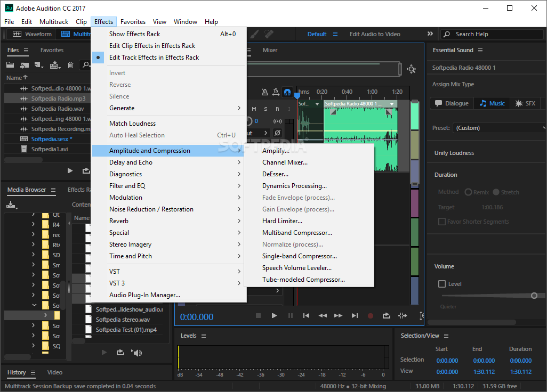Screen dimensions: 547x392
Task: Click the Fast Forward transport button
Action: point(338,316)
